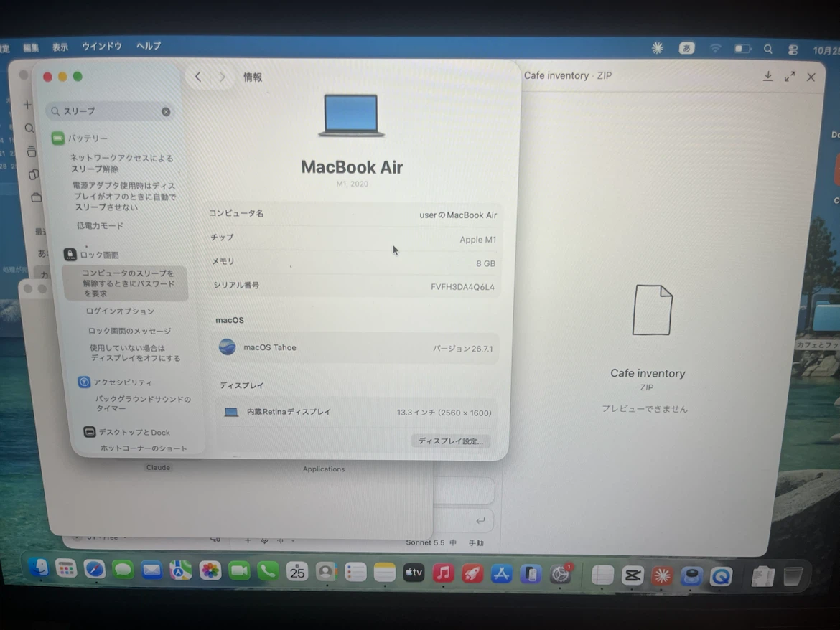Go forward in System Settings
840x630 pixels.
point(222,77)
